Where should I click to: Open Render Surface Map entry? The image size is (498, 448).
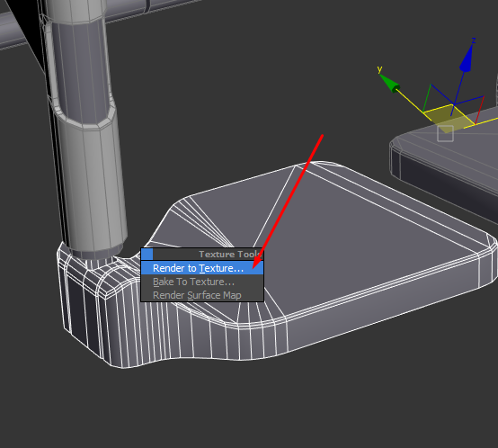[202, 295]
